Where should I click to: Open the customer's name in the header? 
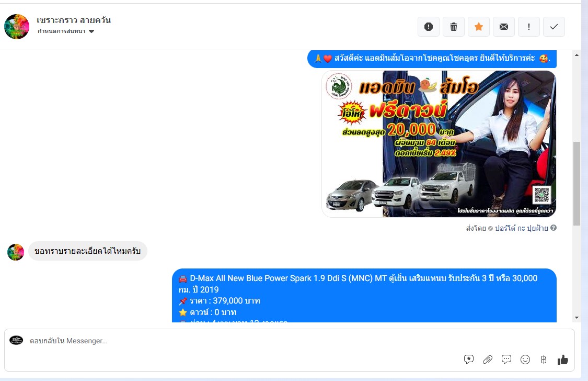74,20
